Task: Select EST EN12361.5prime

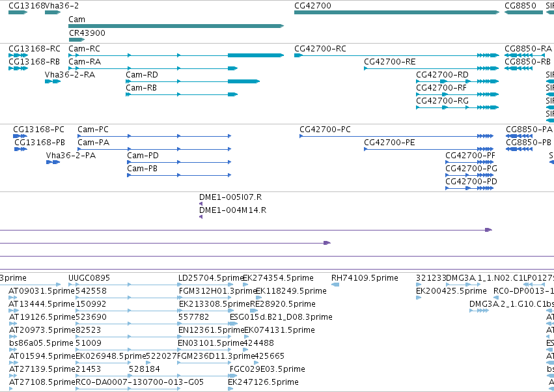Action: (205, 337)
